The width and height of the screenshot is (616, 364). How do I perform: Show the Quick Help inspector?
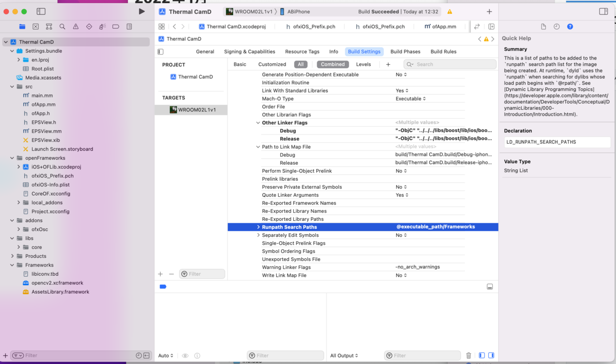[x=570, y=27]
